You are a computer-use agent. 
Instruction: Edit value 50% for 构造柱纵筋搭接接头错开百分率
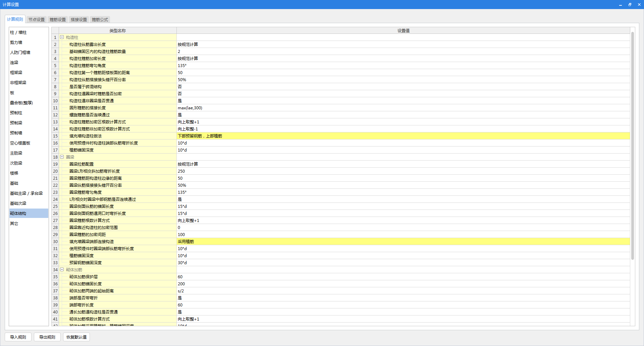click(x=403, y=79)
